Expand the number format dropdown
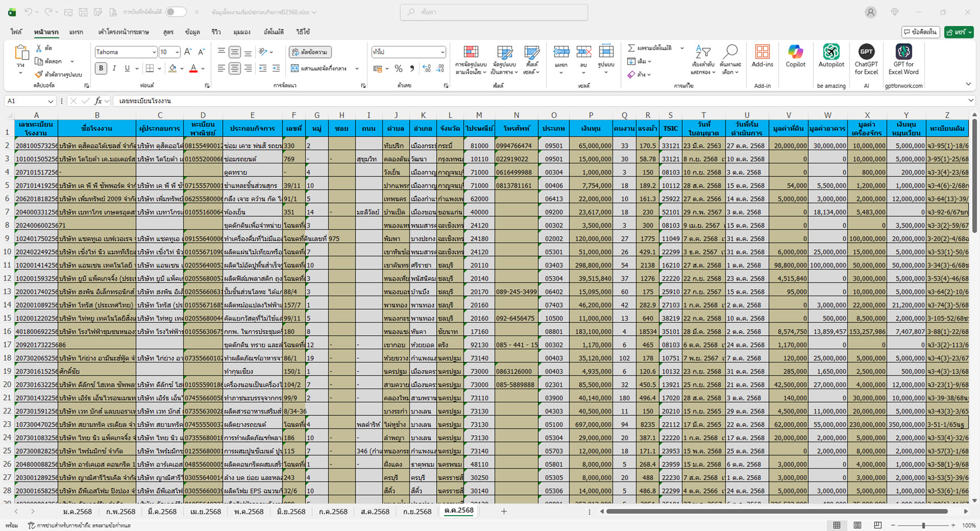Image resolution: width=980 pixels, height=531 pixels. [x=442, y=52]
